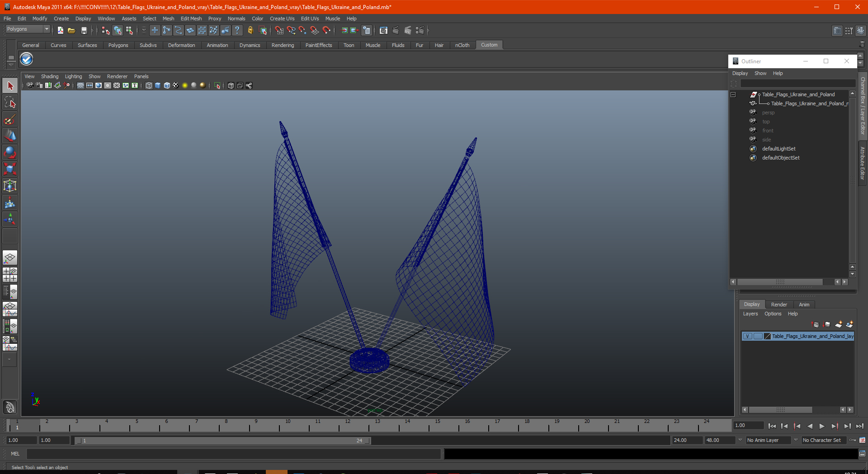868x474 pixels.
Task: Enable snap to curves magnet
Action: pos(291,30)
